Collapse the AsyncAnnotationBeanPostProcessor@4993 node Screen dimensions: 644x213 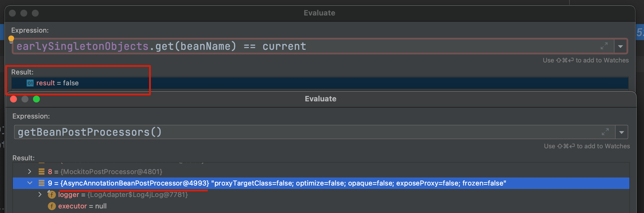[30, 183]
